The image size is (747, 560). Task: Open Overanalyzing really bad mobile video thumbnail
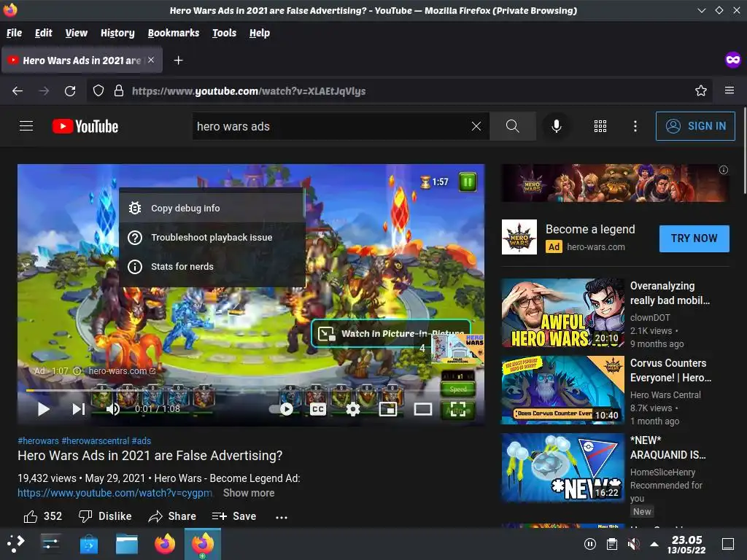[x=562, y=313]
